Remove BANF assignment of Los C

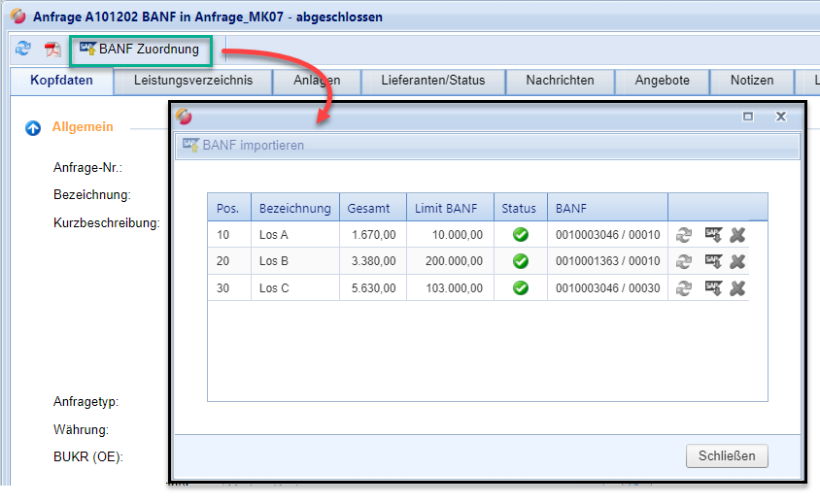pos(737,287)
